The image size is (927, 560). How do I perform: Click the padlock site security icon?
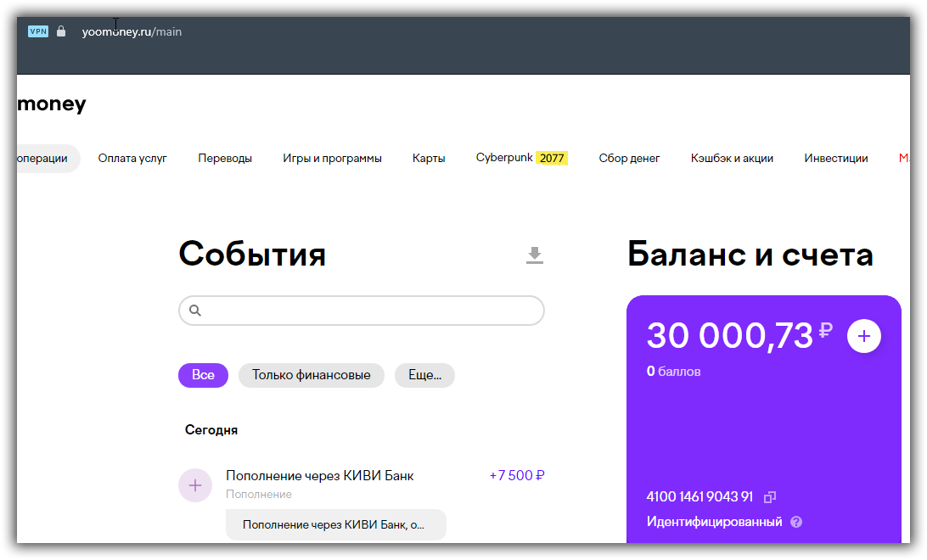[x=61, y=31]
